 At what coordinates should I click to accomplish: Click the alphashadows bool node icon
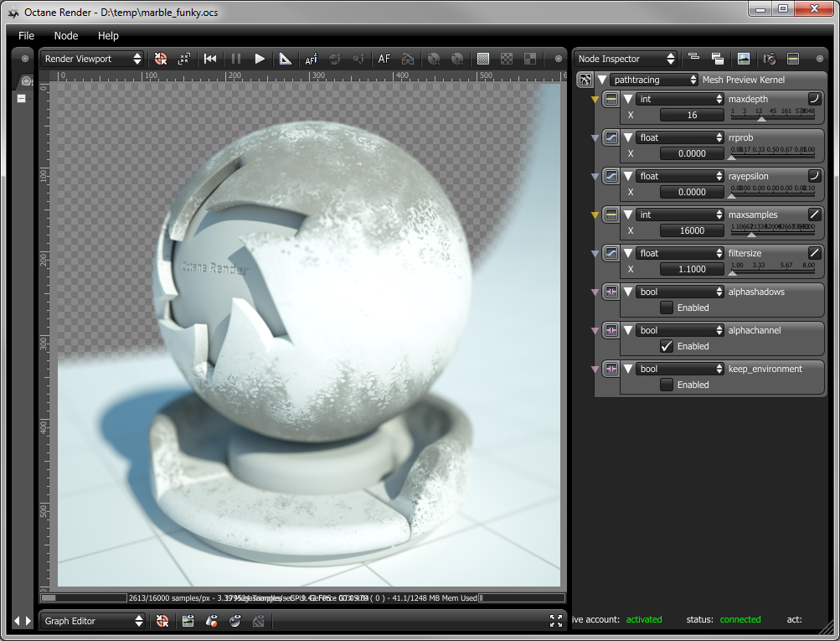point(611,292)
